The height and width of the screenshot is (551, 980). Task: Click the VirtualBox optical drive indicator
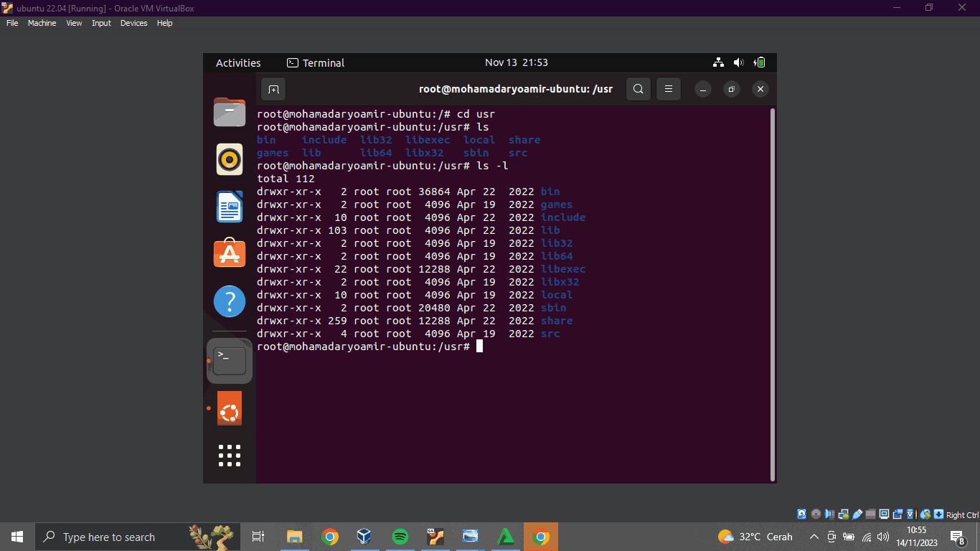point(816,514)
